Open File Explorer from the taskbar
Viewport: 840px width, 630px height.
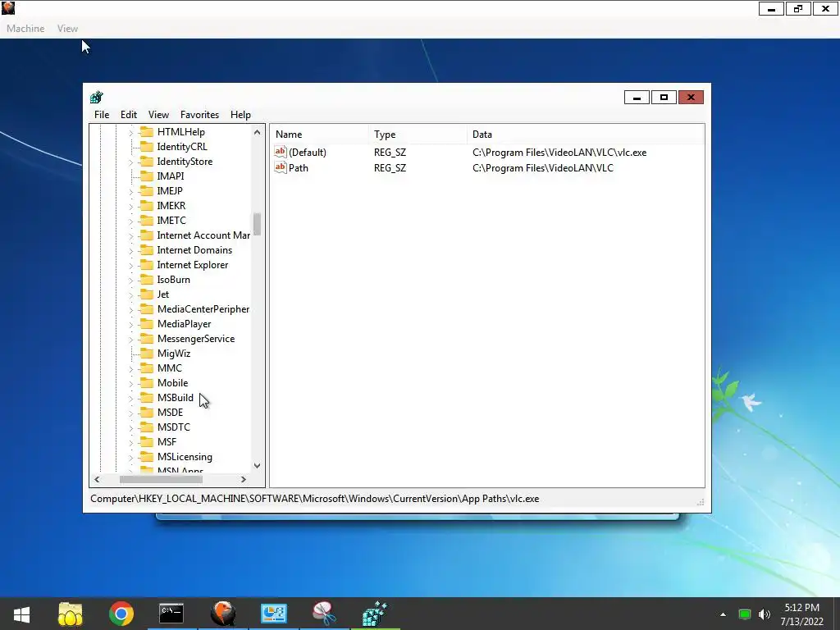point(71,614)
